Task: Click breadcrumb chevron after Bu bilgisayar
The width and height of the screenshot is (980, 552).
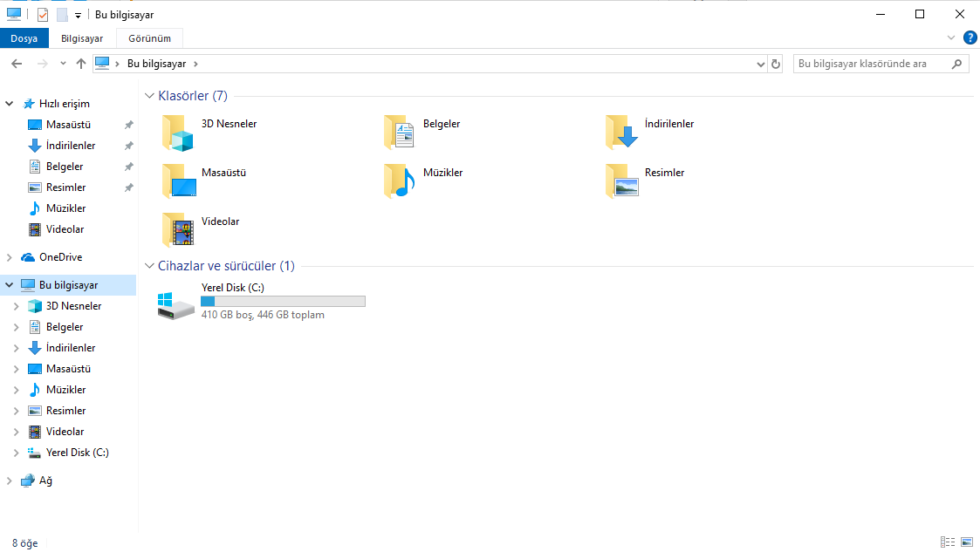Action: [195, 64]
